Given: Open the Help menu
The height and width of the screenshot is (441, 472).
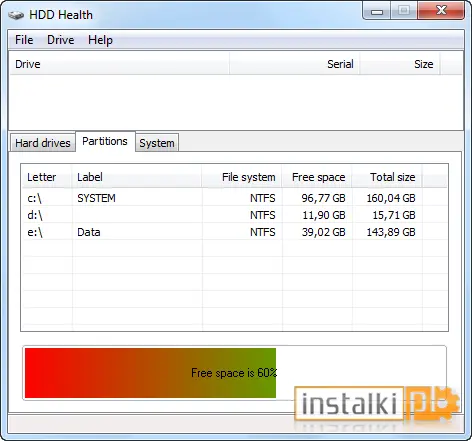Looking at the screenshot, I should (x=100, y=40).
